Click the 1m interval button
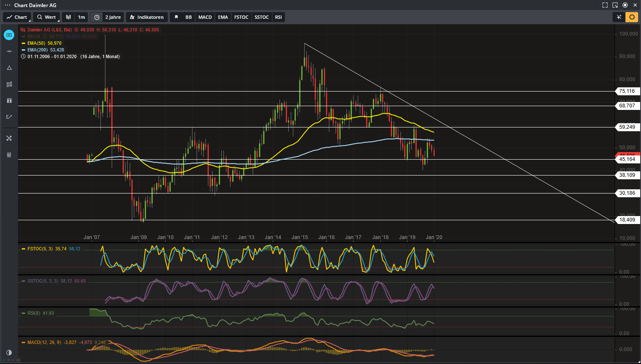The width and height of the screenshot is (641, 364). tap(81, 17)
